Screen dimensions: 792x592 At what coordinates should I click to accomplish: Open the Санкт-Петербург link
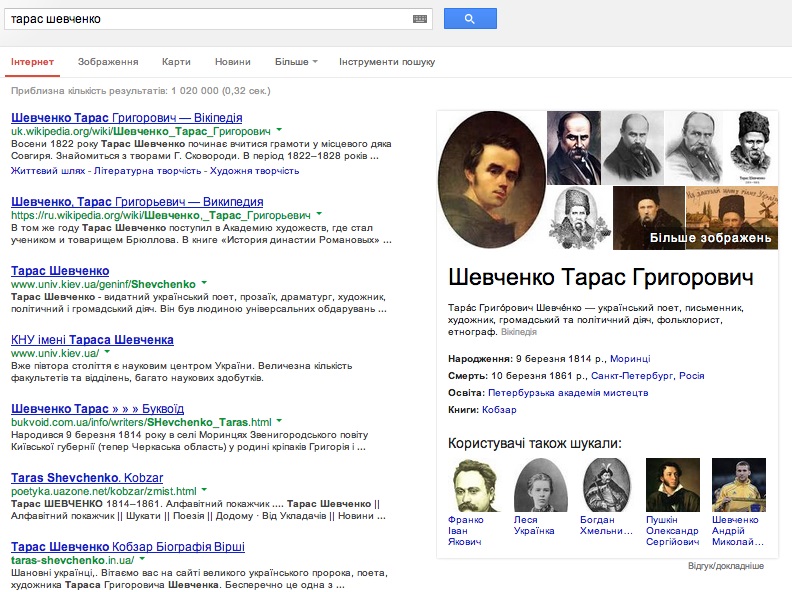click(x=632, y=376)
